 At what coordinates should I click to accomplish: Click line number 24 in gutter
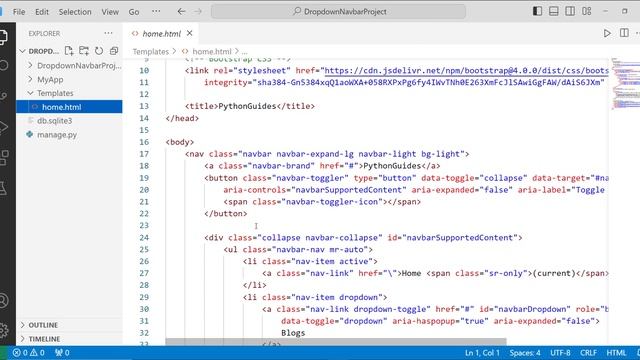point(144,238)
